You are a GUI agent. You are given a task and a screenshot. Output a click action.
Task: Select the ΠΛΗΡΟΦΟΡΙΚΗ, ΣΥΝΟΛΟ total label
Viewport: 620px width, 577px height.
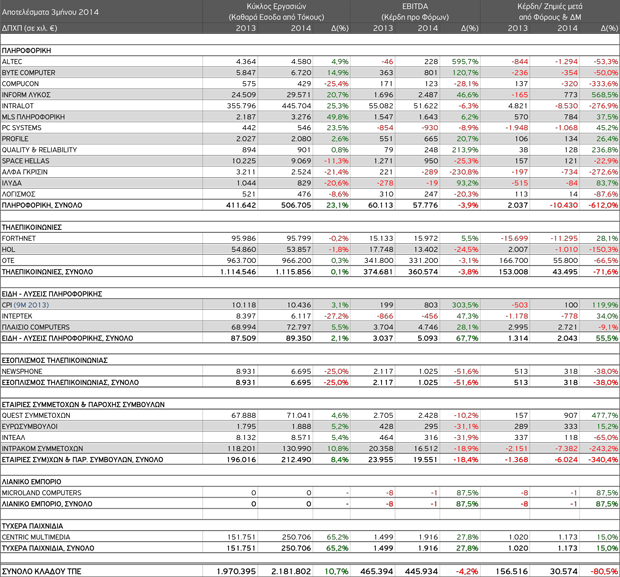click(42, 205)
